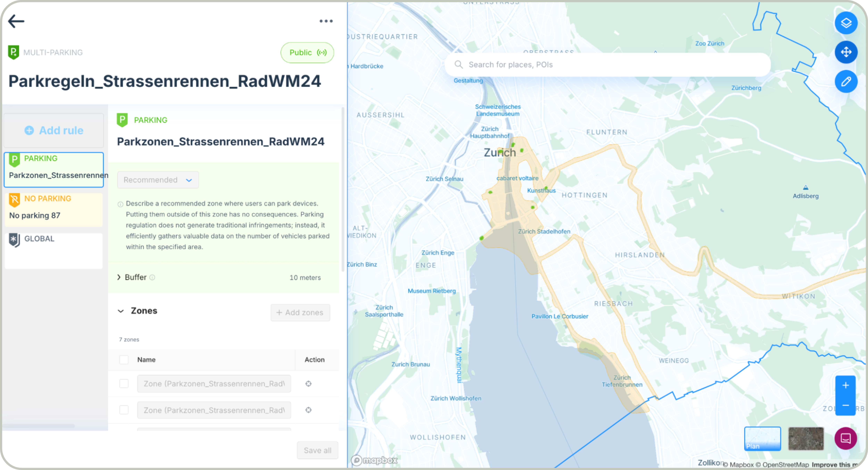Check the first zone row checkbox
Viewport: 868px width, 470px height.
pos(124,383)
